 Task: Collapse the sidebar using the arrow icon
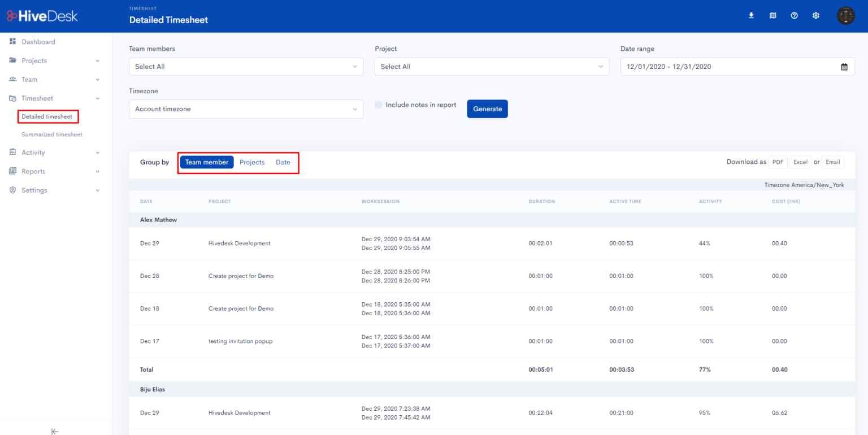tap(54, 431)
